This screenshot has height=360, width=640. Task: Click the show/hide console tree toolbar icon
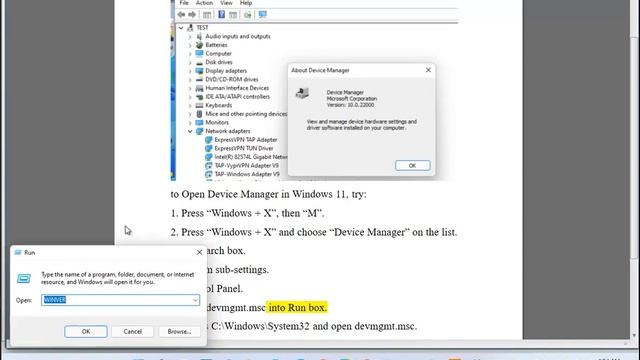pyautogui.click(x=207, y=15)
